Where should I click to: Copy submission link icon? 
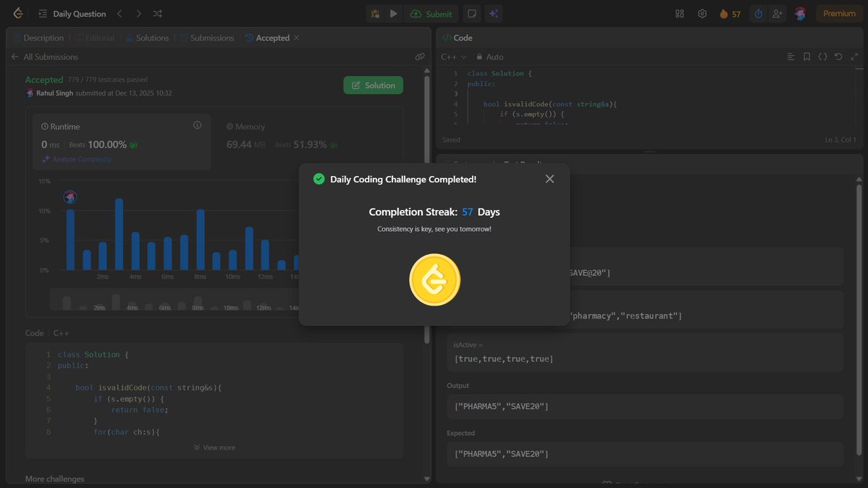tap(420, 56)
